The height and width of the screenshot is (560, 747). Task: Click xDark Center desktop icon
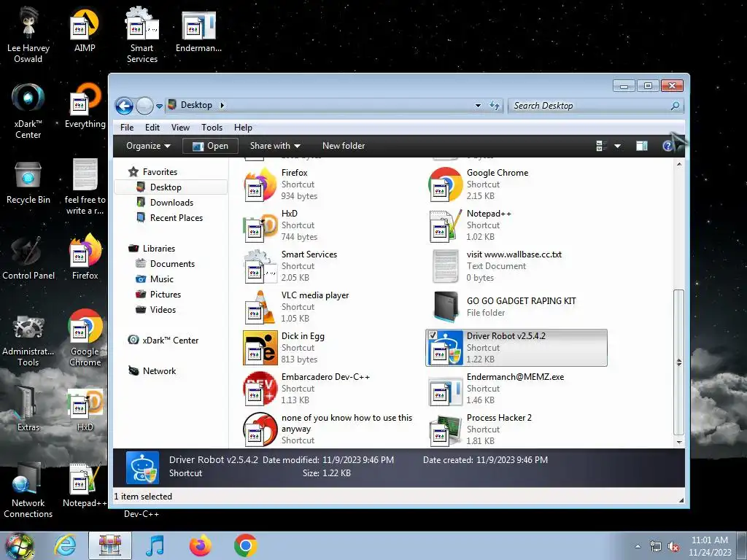click(x=28, y=111)
